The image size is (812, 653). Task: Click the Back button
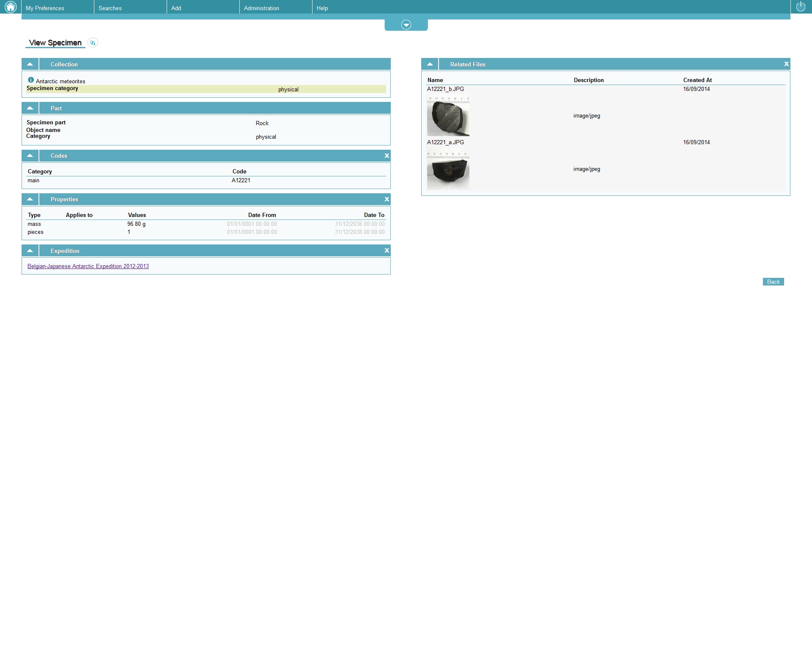[773, 282]
